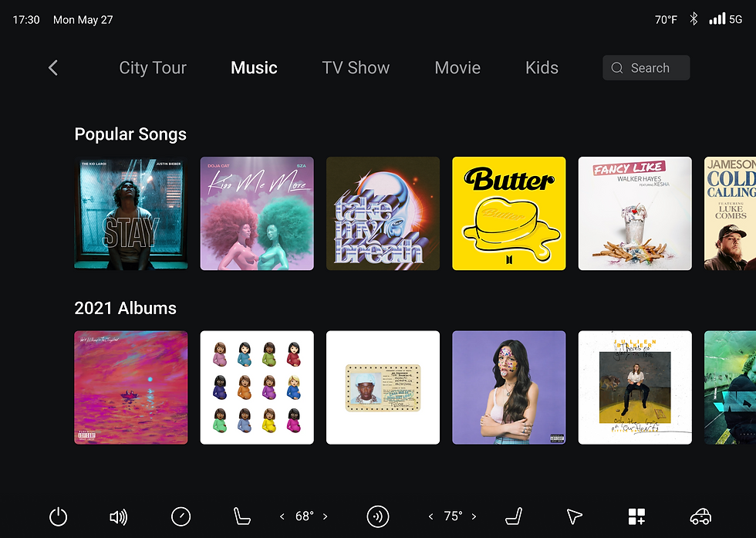
Task: Open Fancy Like by Walker Hayes
Action: [x=635, y=213]
